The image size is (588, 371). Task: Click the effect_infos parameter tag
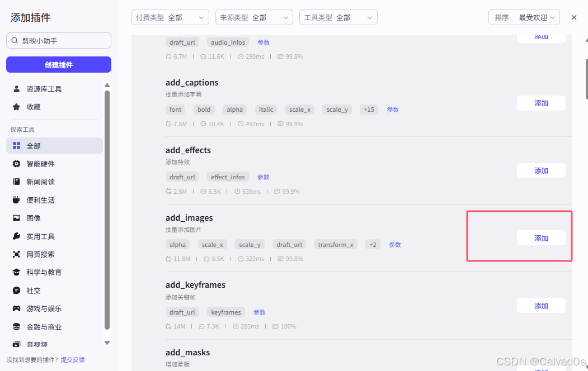[x=228, y=177]
